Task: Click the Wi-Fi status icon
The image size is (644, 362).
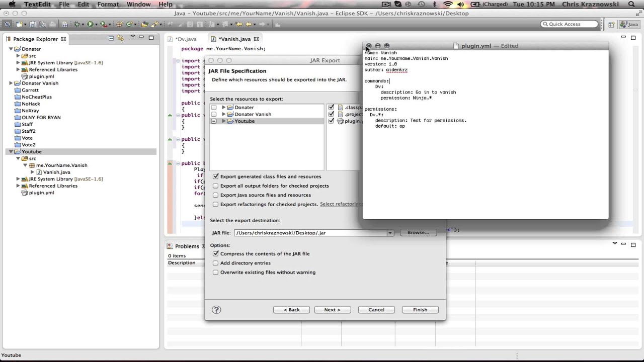Action: point(447,5)
